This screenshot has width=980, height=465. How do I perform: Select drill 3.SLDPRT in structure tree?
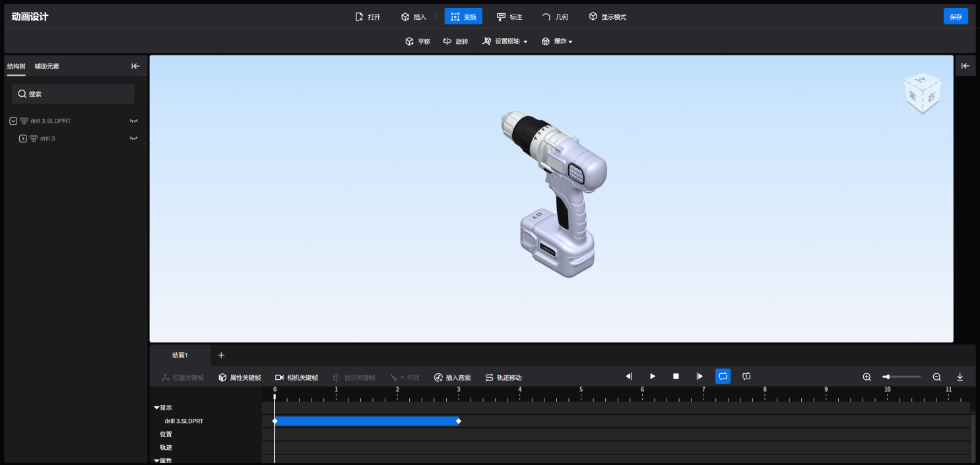coord(51,121)
